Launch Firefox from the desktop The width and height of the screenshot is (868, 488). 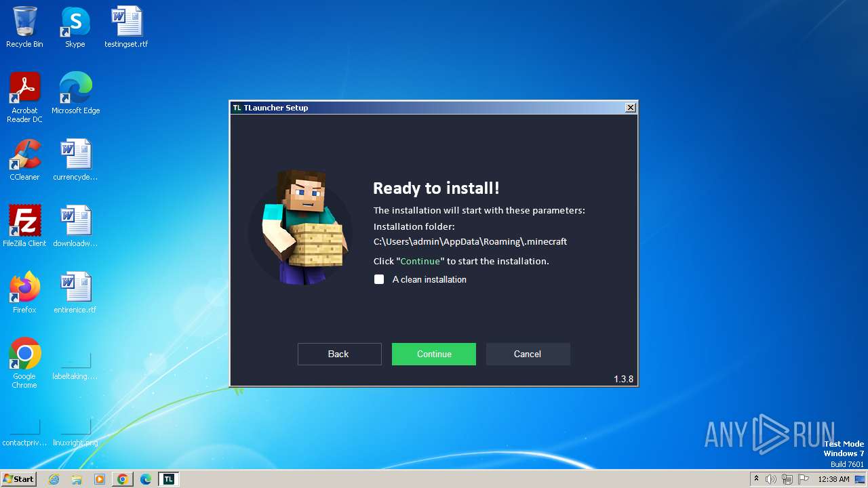point(24,293)
